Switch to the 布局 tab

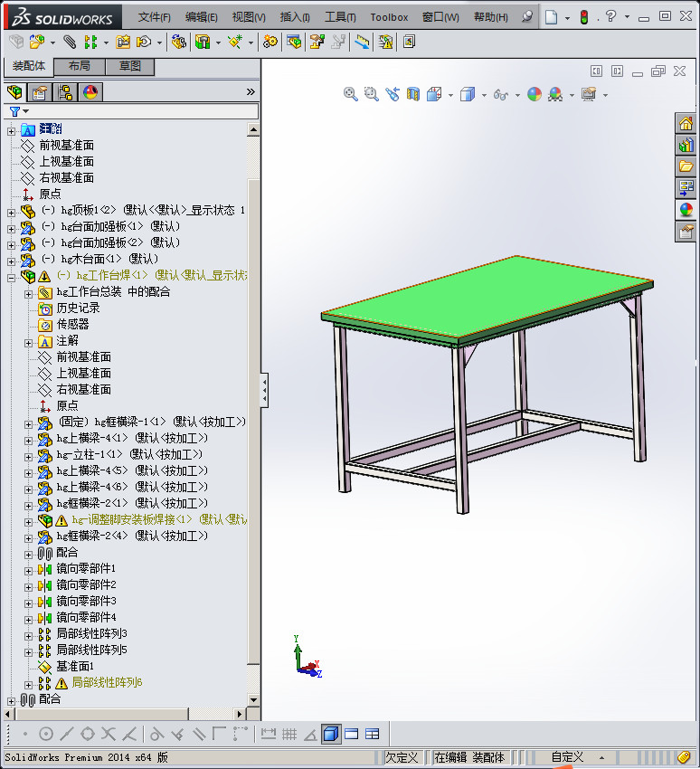[79, 66]
